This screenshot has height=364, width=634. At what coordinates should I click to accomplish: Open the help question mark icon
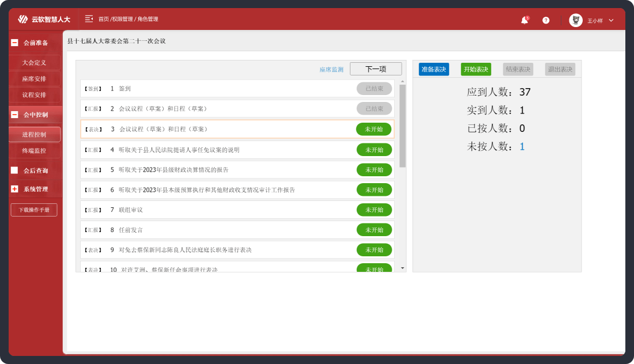click(x=546, y=20)
